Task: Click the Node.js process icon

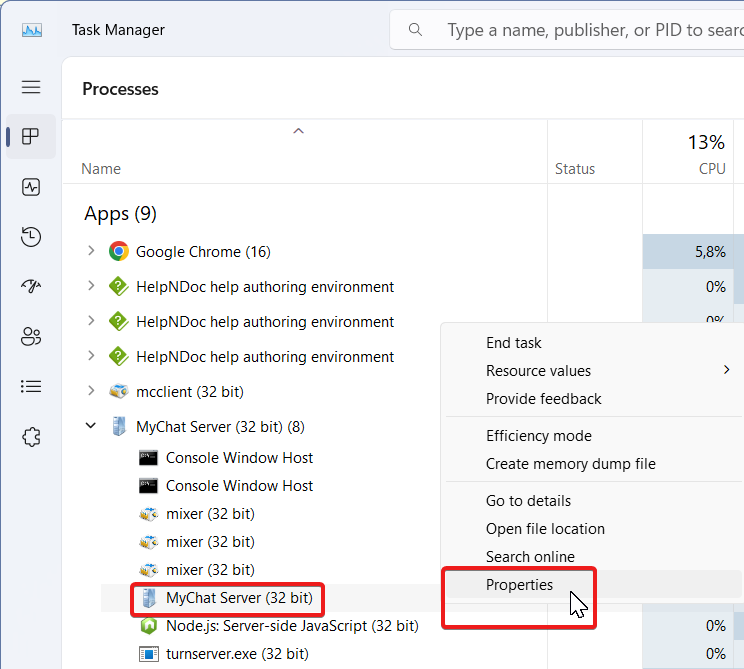Action: point(149,625)
